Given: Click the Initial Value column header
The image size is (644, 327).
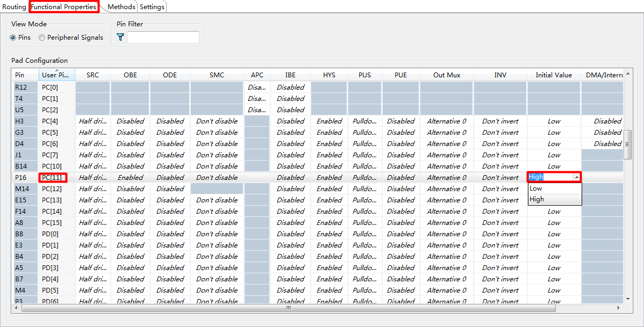Looking at the screenshot, I should coord(554,75).
